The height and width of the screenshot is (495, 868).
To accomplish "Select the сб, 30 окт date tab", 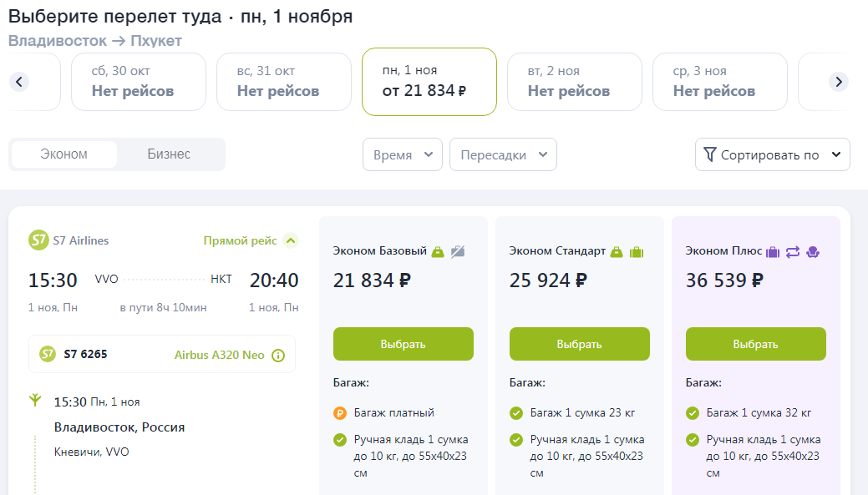I will tap(138, 82).
